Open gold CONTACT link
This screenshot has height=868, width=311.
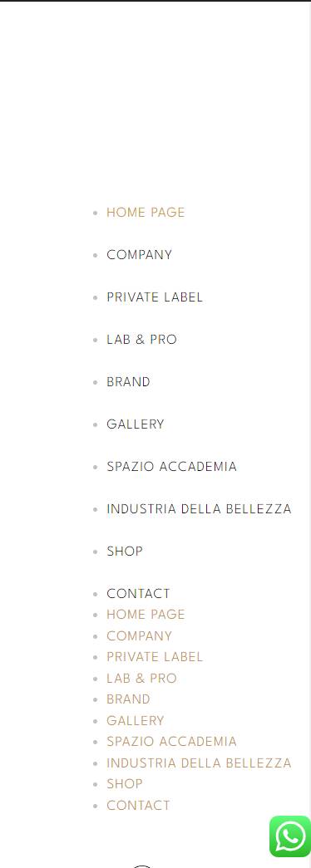(x=138, y=806)
